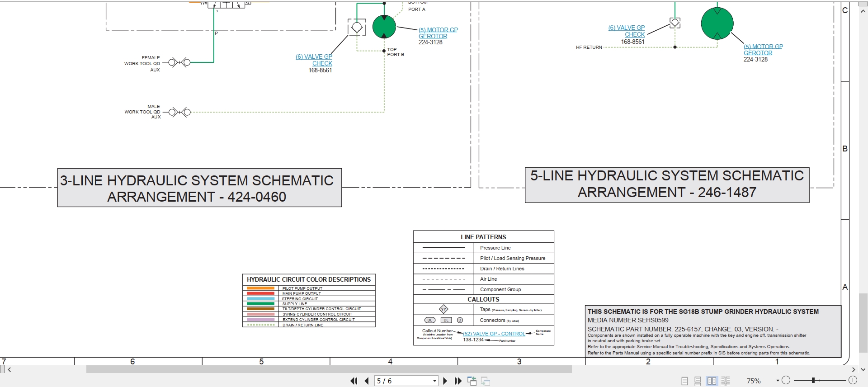The height and width of the screenshot is (387, 868).
Task: Click the check valve symbol in 5-line schematic
Action: [675, 22]
